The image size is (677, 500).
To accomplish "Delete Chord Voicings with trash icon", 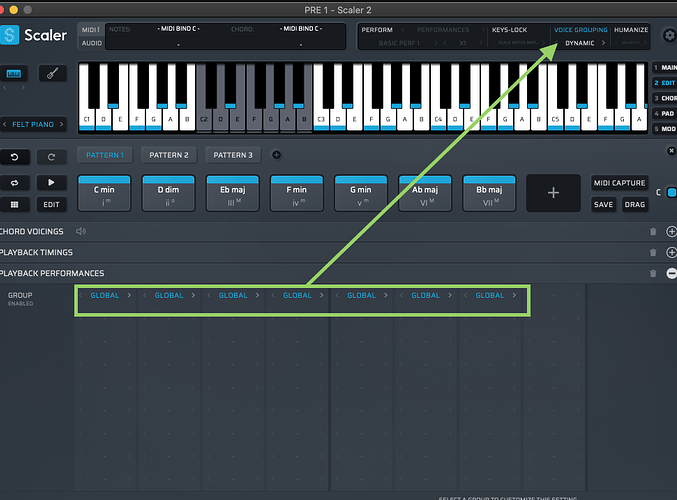I will pyautogui.click(x=653, y=232).
